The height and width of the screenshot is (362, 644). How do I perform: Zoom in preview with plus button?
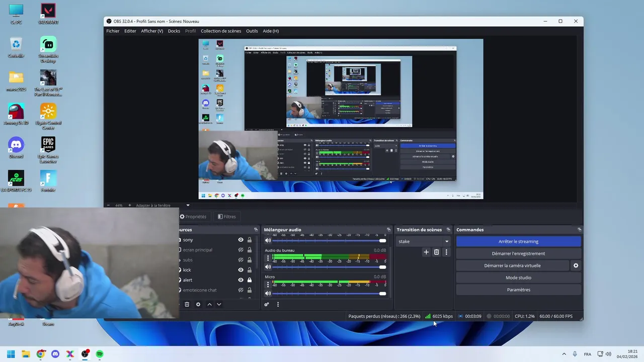pyautogui.click(x=129, y=205)
